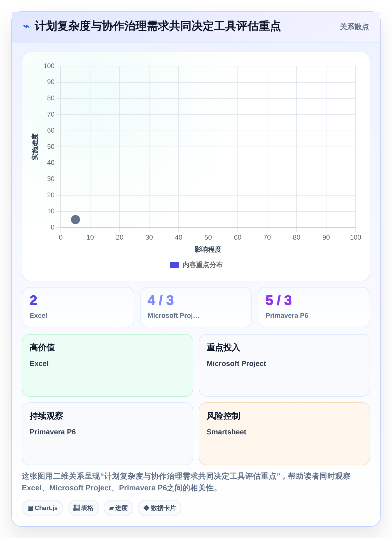Click the Primavera P6 text in 持续观察
Image resolution: width=392 pixels, height=538 pixels.
pos(53,432)
